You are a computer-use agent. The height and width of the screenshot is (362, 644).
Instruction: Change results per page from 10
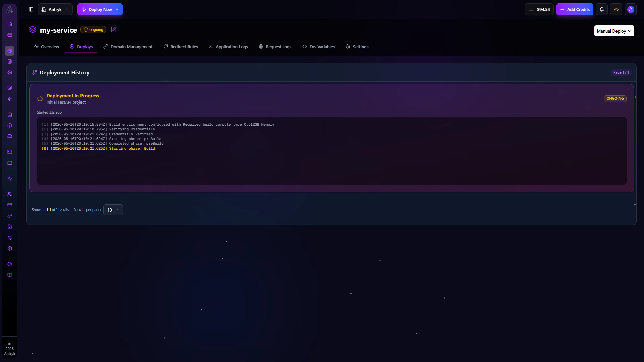113,210
